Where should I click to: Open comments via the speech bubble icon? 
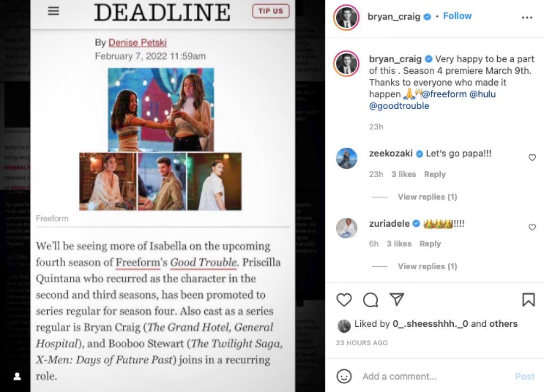370,300
